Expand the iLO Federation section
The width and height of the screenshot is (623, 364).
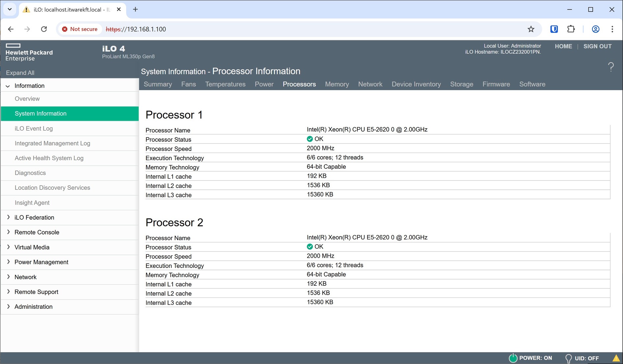[x=8, y=217]
